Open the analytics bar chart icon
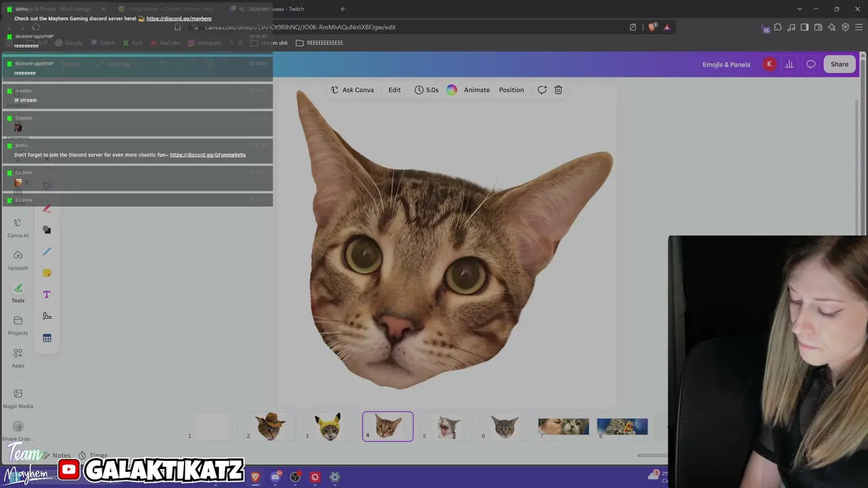 click(789, 64)
